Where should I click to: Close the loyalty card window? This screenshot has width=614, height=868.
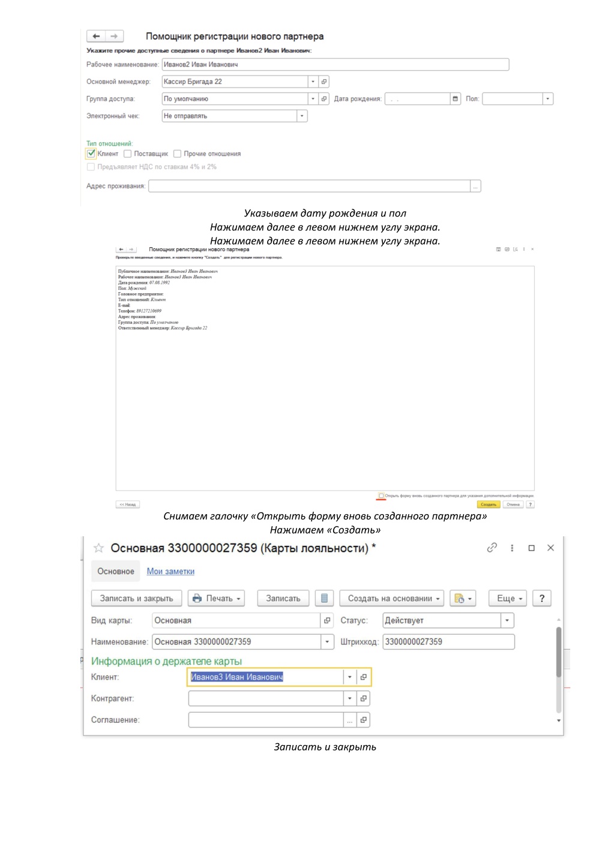[550, 548]
